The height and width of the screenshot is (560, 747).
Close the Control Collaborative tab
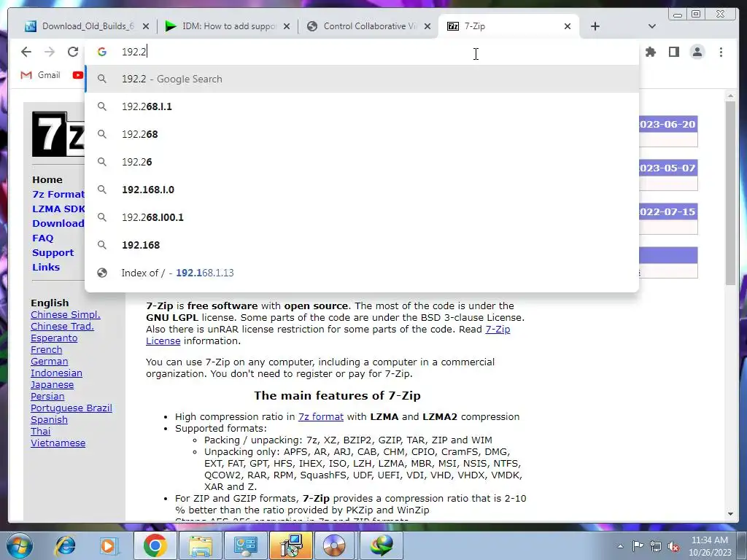(x=427, y=26)
